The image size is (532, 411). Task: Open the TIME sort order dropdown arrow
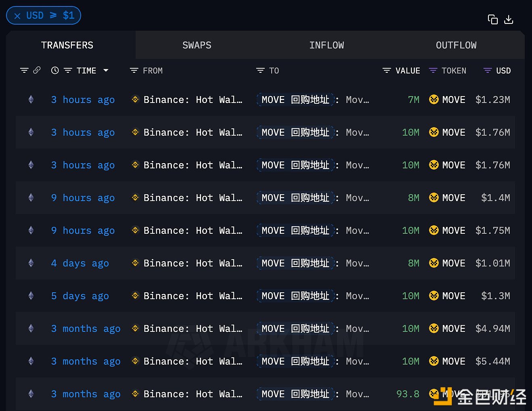coord(106,70)
